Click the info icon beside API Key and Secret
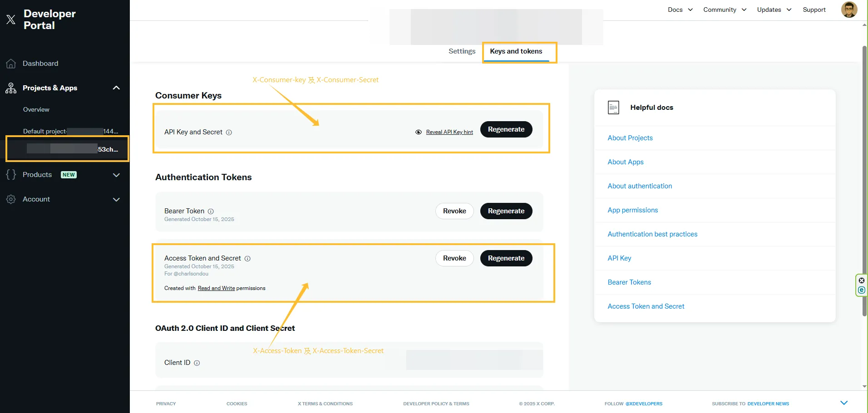The height and width of the screenshot is (413, 868). pos(229,133)
